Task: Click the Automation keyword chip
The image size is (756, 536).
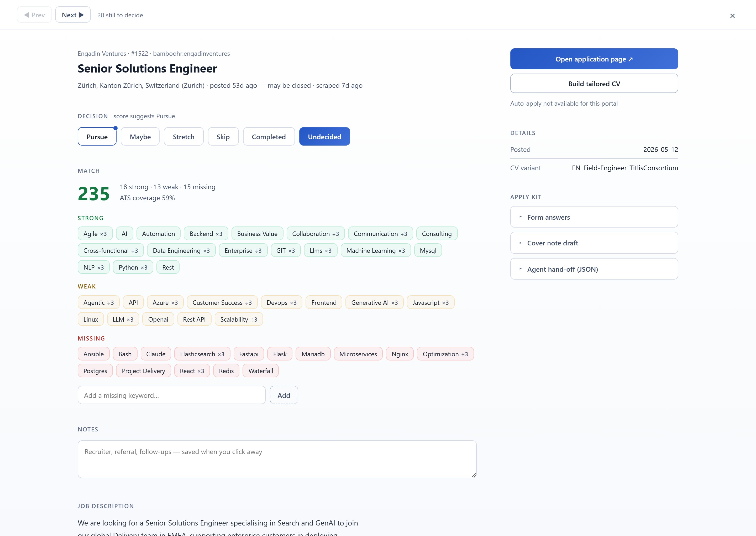Action: tap(158, 234)
